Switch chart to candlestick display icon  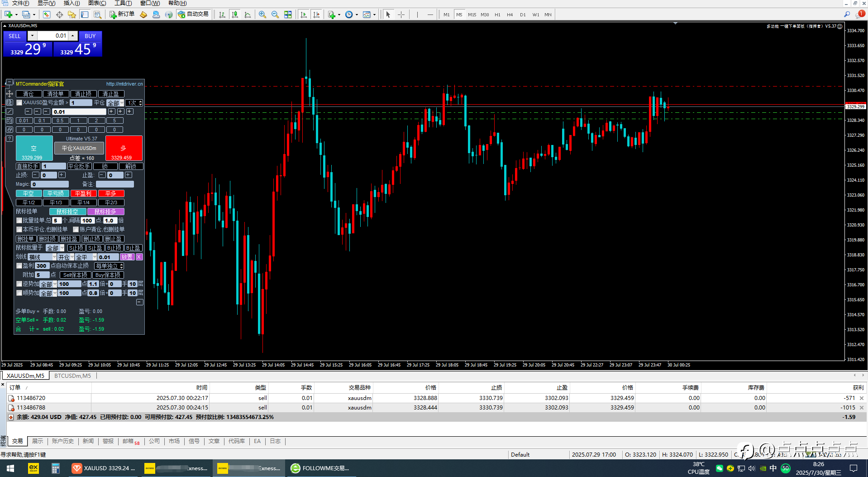235,14
